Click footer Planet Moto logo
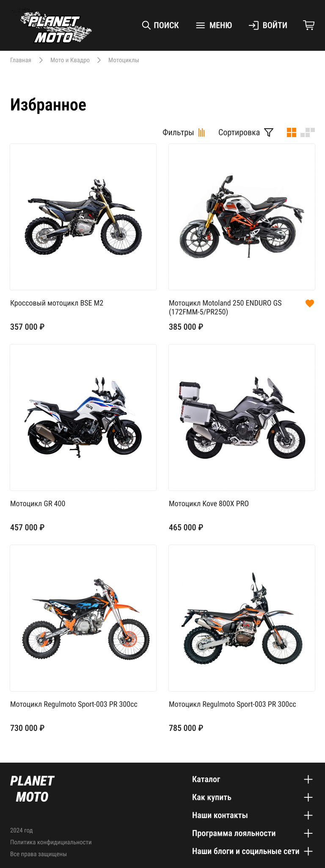This screenshot has height=868, width=325. coord(32,789)
